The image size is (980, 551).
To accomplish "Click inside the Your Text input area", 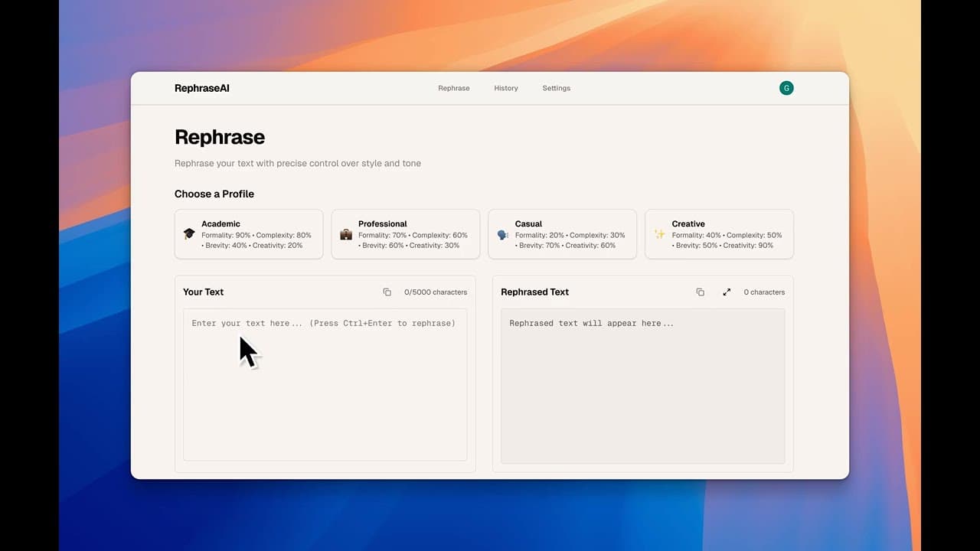I will pyautogui.click(x=325, y=383).
